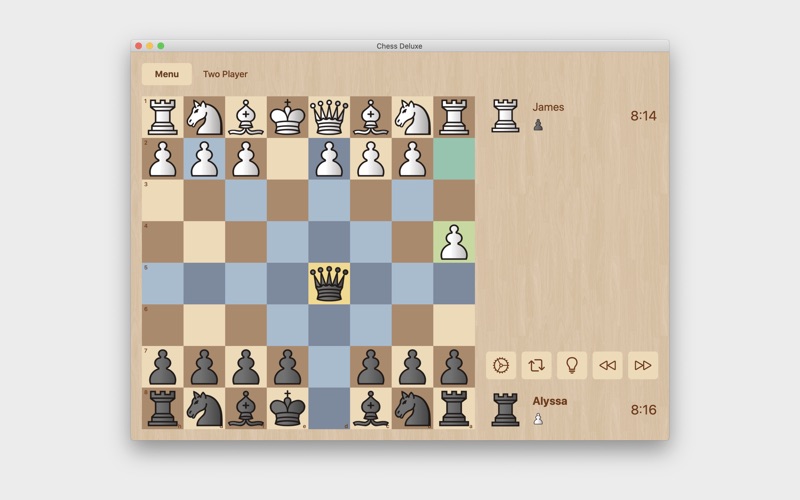
Task: Select the white pawn on c2
Action: click(x=371, y=159)
